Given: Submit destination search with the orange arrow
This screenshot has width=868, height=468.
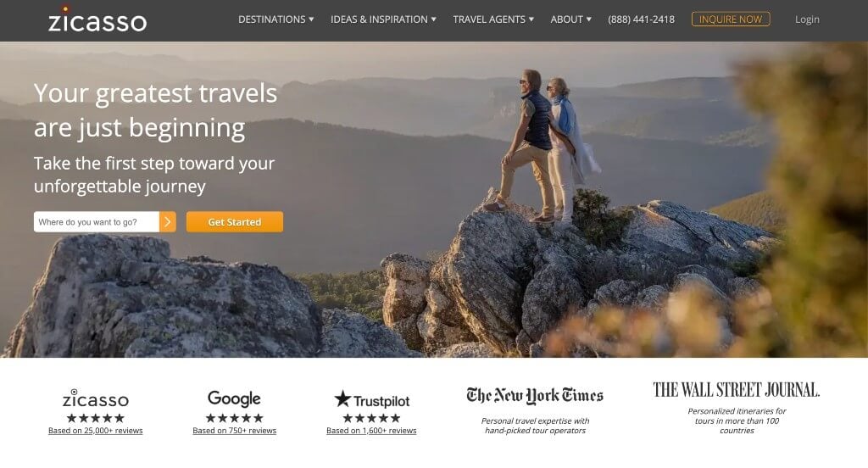Looking at the screenshot, I should pyautogui.click(x=168, y=222).
